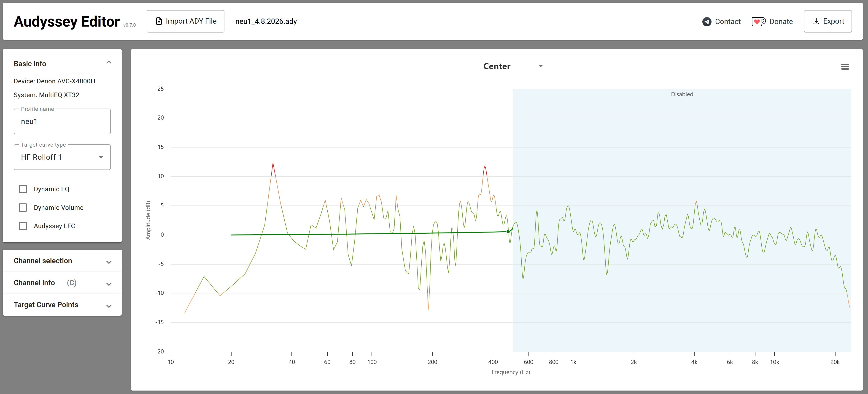
Task: Collapse Basic info using chevron icon
Action: tap(109, 62)
